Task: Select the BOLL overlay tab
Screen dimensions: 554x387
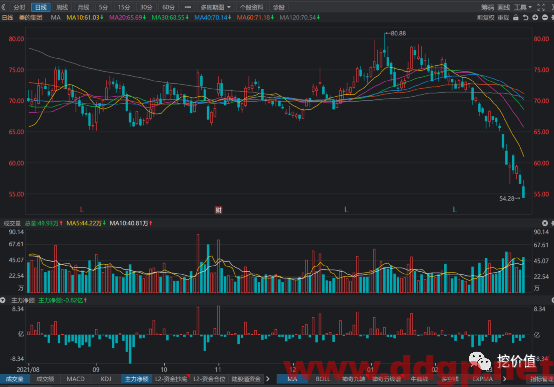Action: [322, 379]
